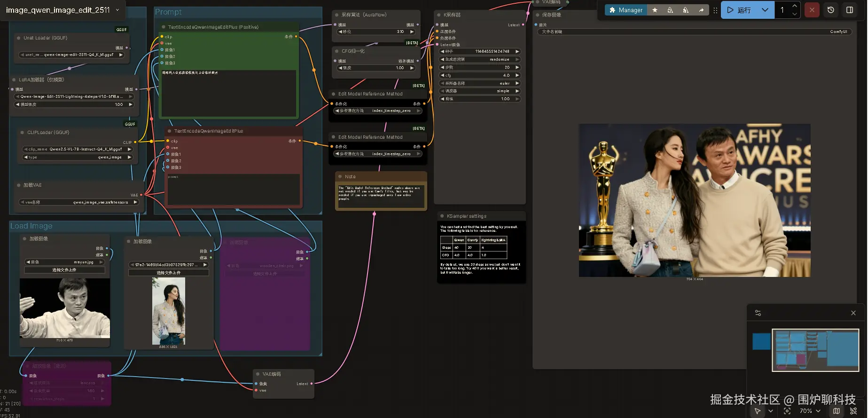Click the toolbar drag handle dots
The width and height of the screenshot is (868, 418).
pos(715,10)
